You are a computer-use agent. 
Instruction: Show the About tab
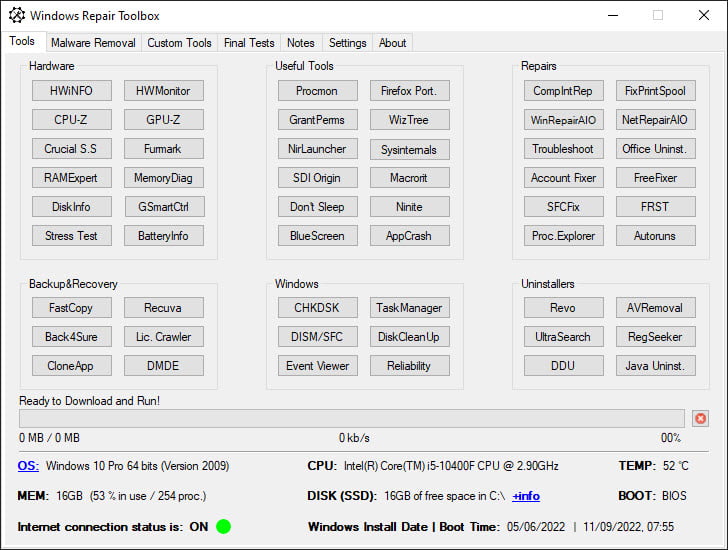pos(392,43)
